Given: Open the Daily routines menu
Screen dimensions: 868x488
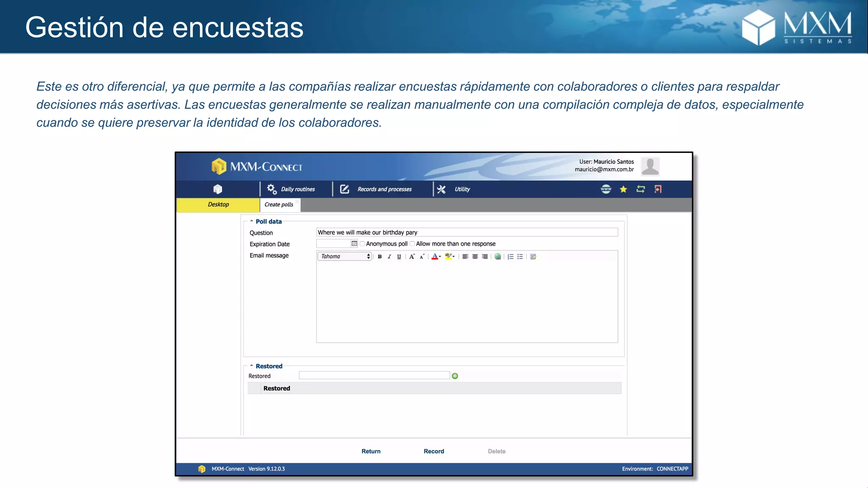Looking at the screenshot, I should (298, 189).
